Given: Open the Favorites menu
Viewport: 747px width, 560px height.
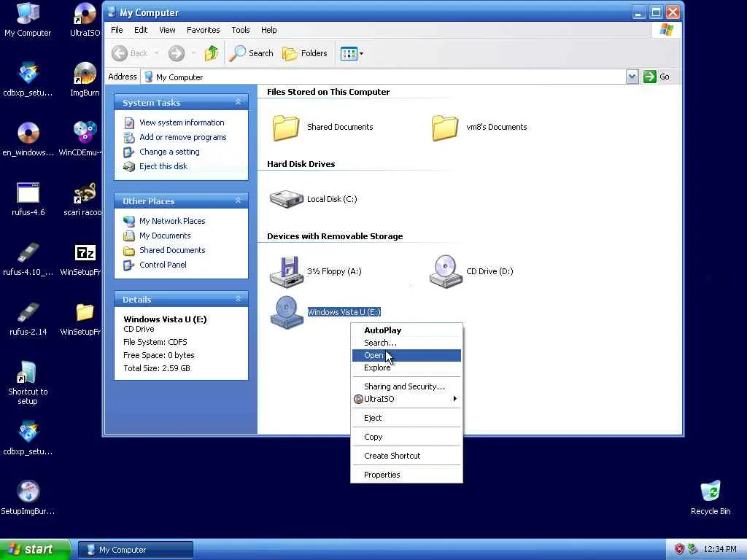Looking at the screenshot, I should click(204, 30).
